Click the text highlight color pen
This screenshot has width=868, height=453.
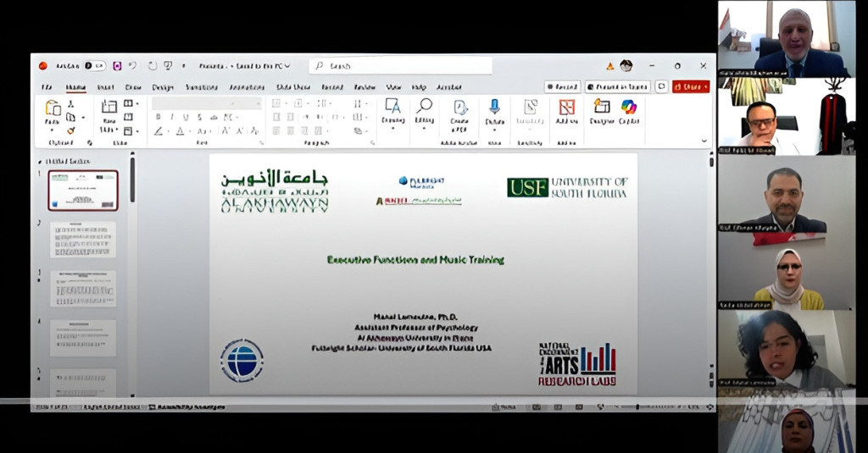tap(159, 131)
